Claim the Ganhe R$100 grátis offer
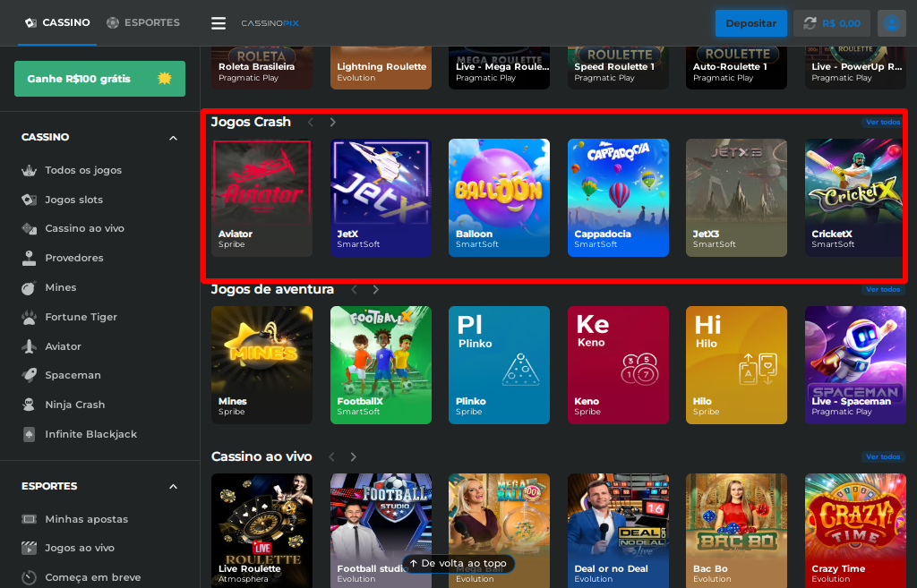Image resolution: width=917 pixels, height=588 pixels. point(99,79)
